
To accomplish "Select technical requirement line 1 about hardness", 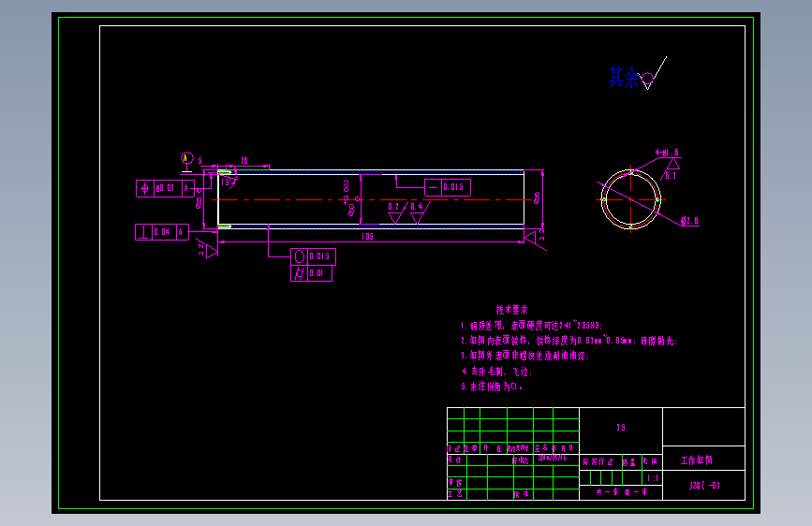I will click(x=531, y=326).
